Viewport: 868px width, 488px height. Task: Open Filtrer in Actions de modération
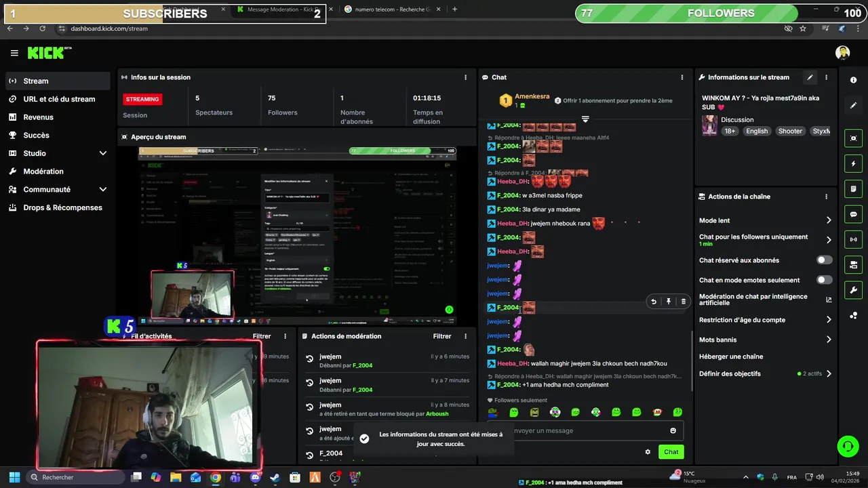click(442, 336)
